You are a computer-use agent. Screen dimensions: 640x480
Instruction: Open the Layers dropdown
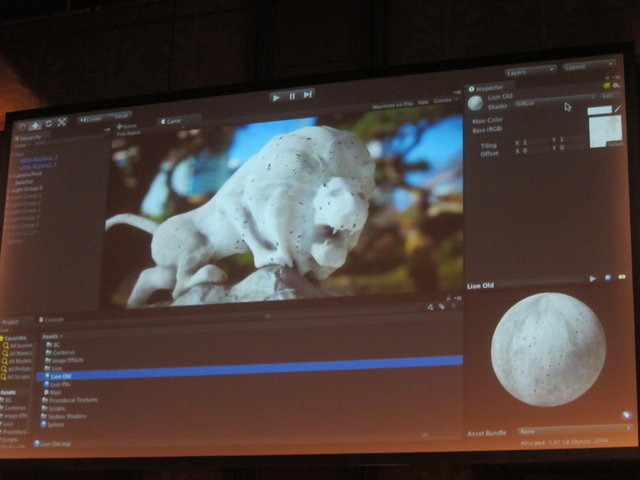531,72
